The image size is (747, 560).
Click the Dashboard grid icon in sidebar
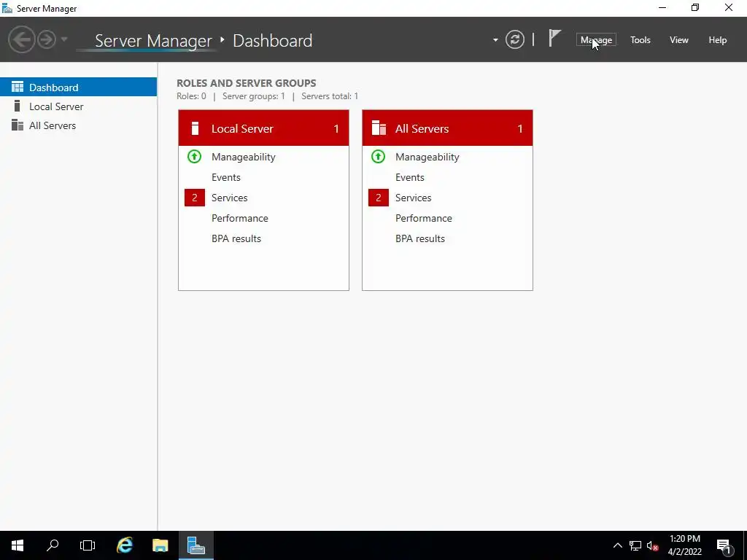18,87
